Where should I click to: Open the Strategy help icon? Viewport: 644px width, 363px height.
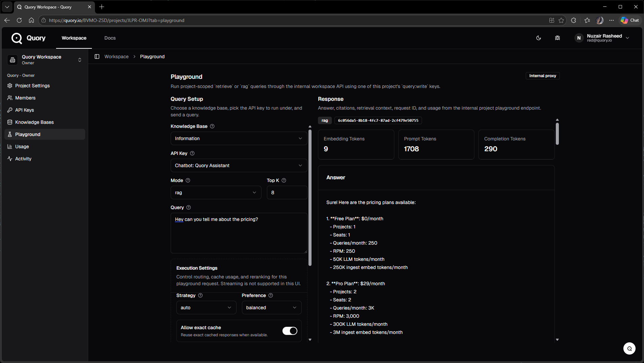click(x=200, y=295)
